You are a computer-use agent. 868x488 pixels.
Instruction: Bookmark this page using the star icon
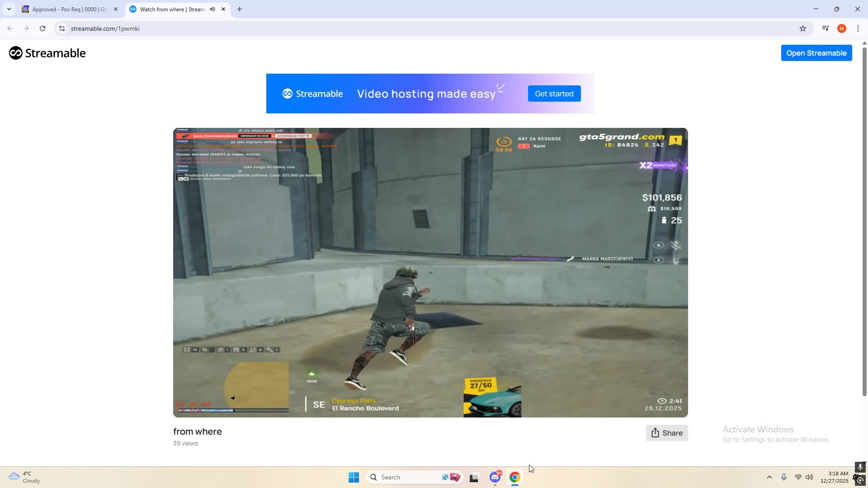point(803,28)
